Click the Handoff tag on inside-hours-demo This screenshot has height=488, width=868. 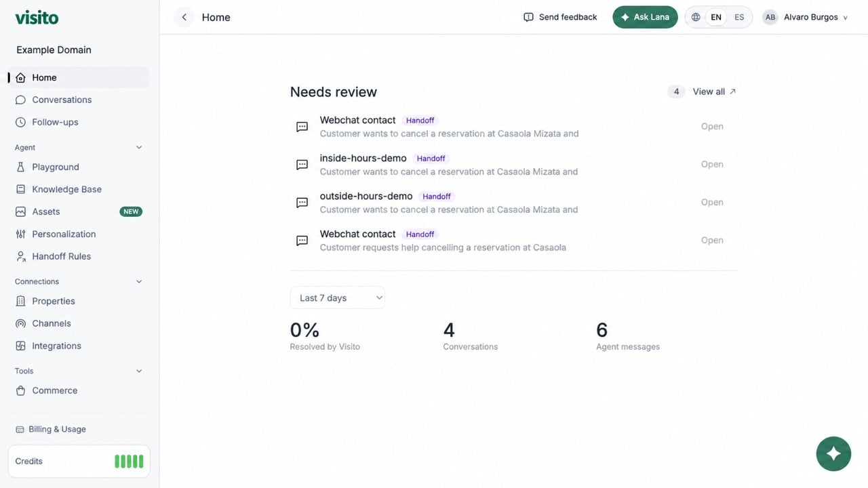click(x=431, y=159)
